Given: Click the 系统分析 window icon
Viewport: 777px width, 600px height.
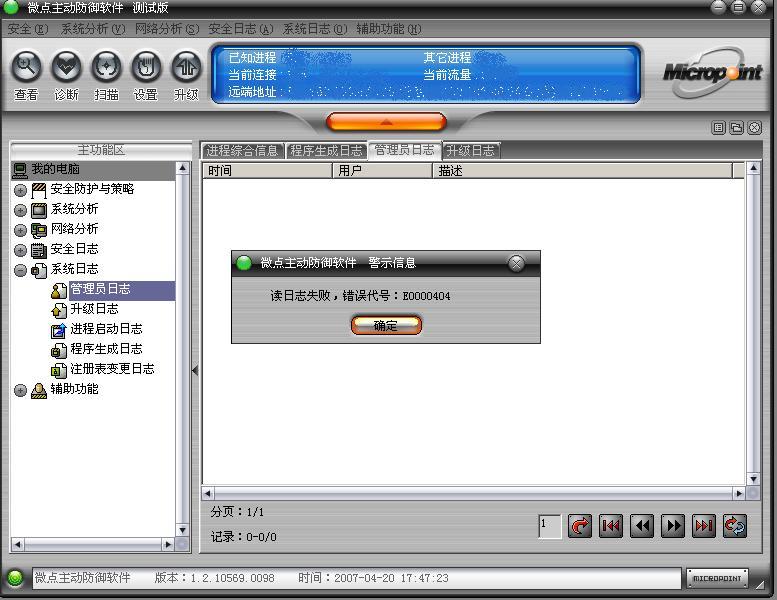Looking at the screenshot, I should pyautogui.click(x=39, y=211).
